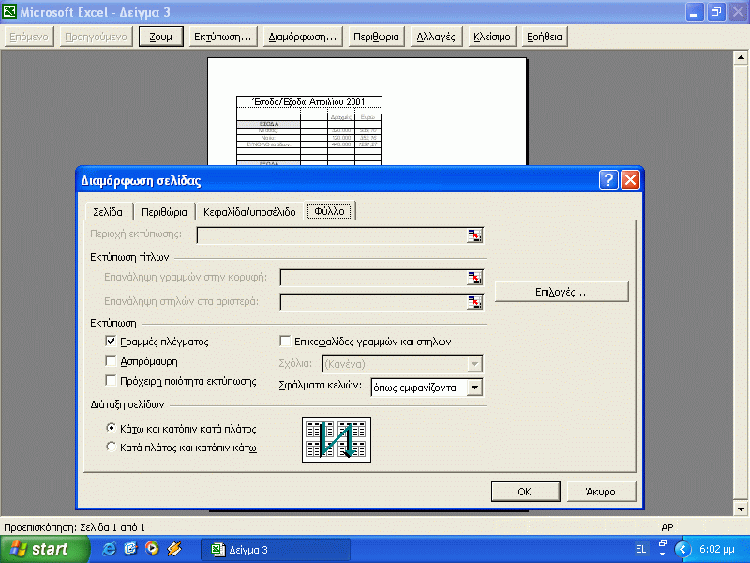The height and width of the screenshot is (563, 750).
Task: Click rows repeat at top input field
Action: pyautogui.click(x=373, y=278)
